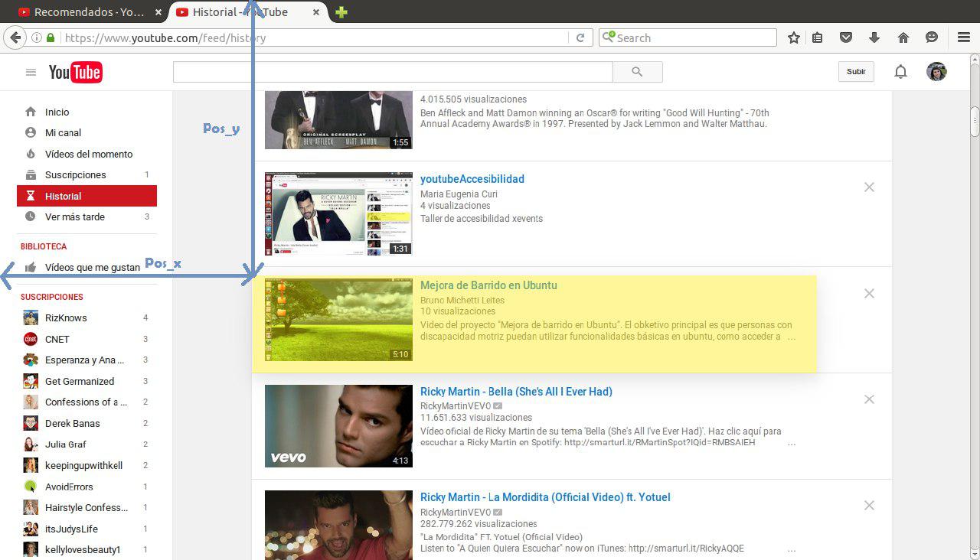The image size is (980, 560).
Task: Click the Bella vevo video thumbnail
Action: point(338,426)
